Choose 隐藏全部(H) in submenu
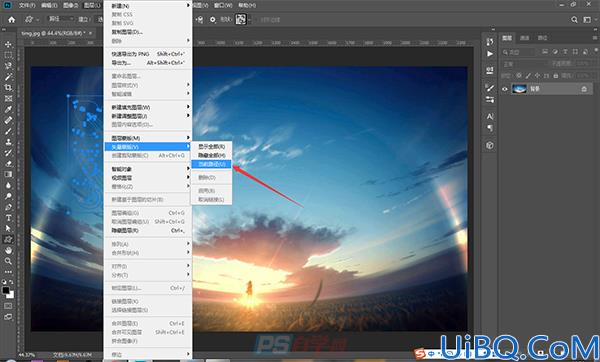600x362 pixels. pyautogui.click(x=212, y=155)
